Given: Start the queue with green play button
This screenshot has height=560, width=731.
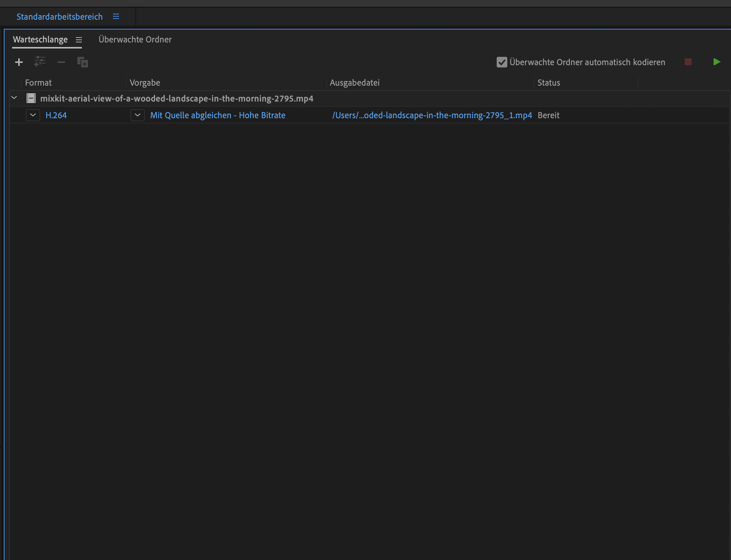Looking at the screenshot, I should 716,62.
